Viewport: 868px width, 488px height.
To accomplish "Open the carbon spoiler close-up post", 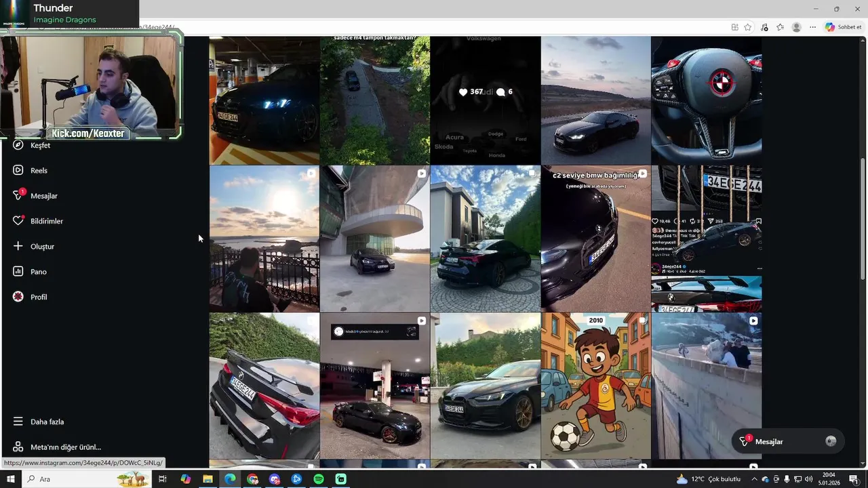I will [264, 386].
